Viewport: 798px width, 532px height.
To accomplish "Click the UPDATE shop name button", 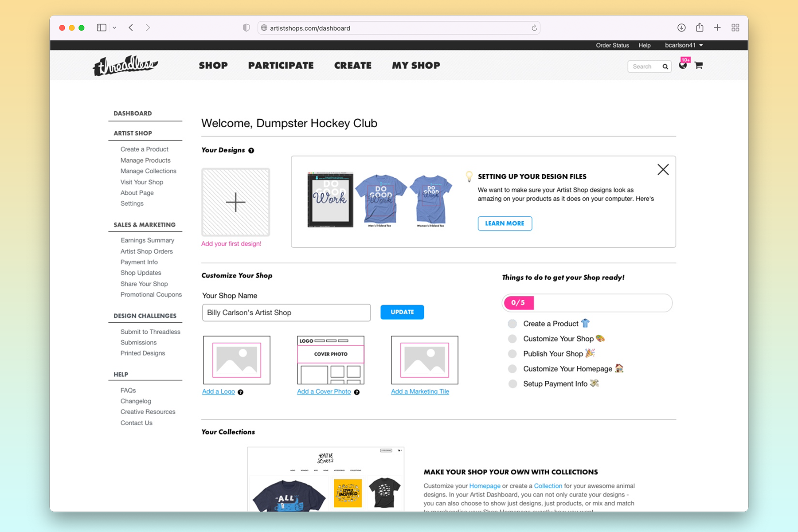I will [402, 312].
